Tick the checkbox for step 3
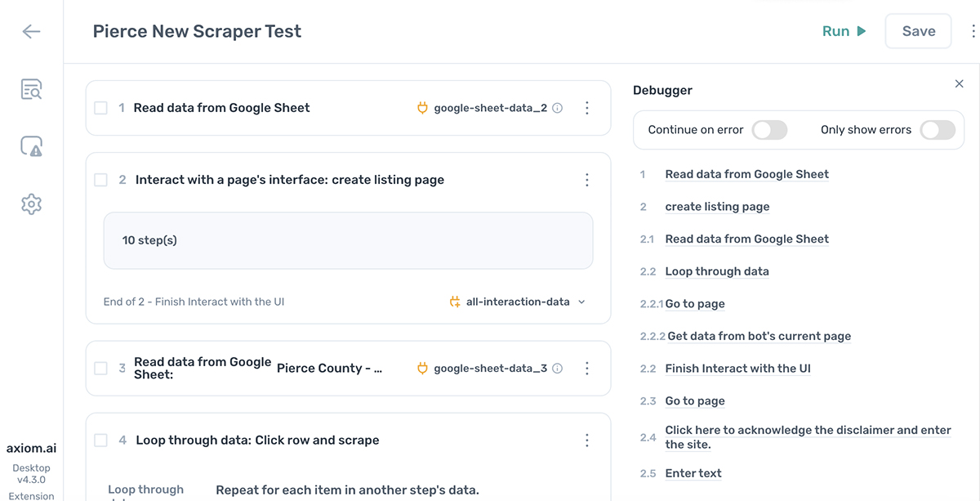 click(100, 368)
